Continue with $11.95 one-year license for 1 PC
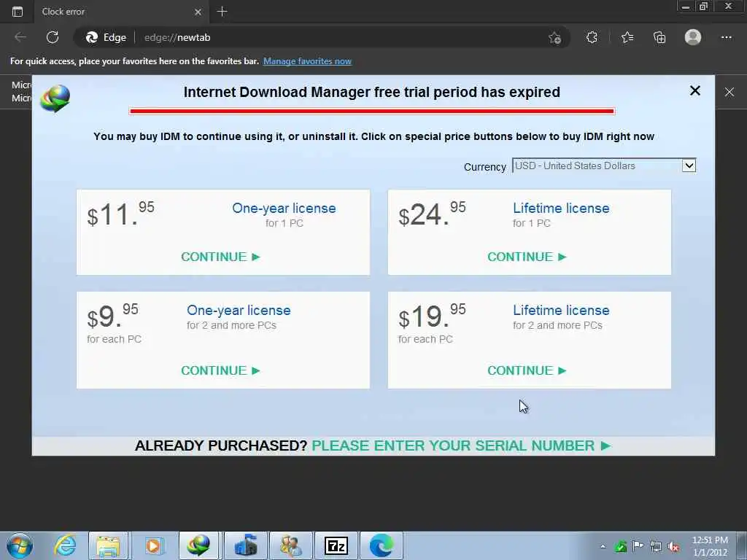747x560 pixels. (x=220, y=257)
